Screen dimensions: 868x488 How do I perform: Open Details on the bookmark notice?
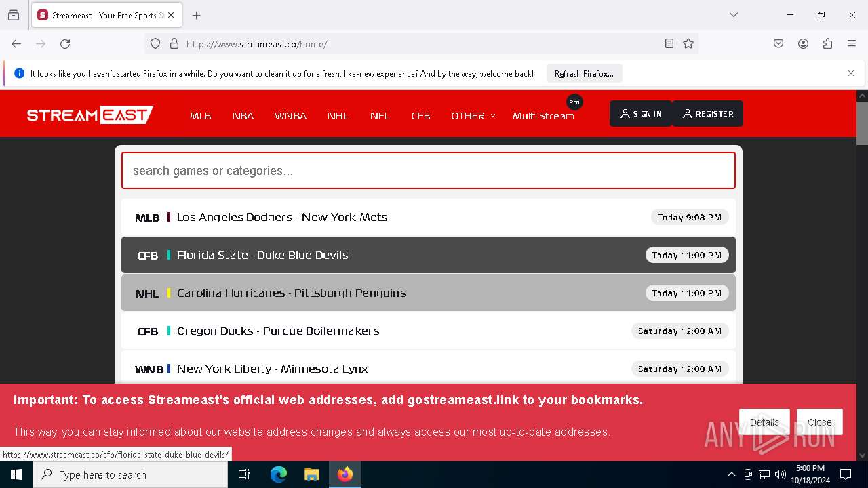(x=764, y=422)
